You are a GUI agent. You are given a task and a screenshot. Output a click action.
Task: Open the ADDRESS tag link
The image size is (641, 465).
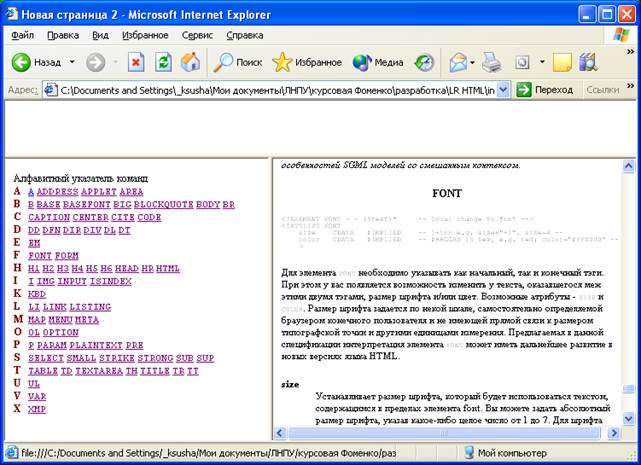coord(57,192)
